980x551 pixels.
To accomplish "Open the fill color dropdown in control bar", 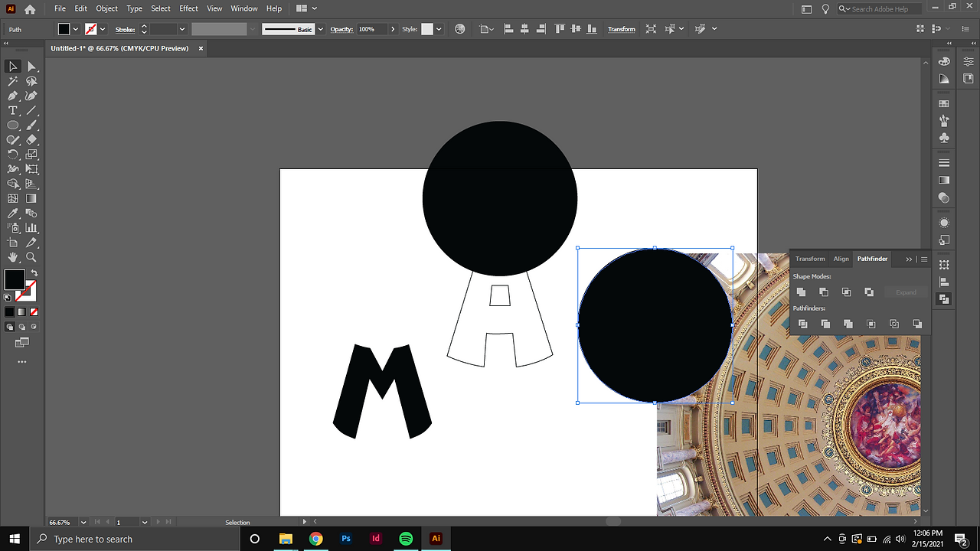I will point(75,29).
